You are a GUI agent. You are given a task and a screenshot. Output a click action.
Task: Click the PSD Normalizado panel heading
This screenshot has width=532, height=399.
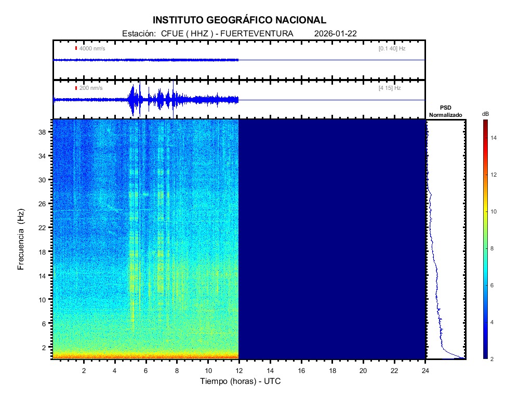[x=445, y=111]
